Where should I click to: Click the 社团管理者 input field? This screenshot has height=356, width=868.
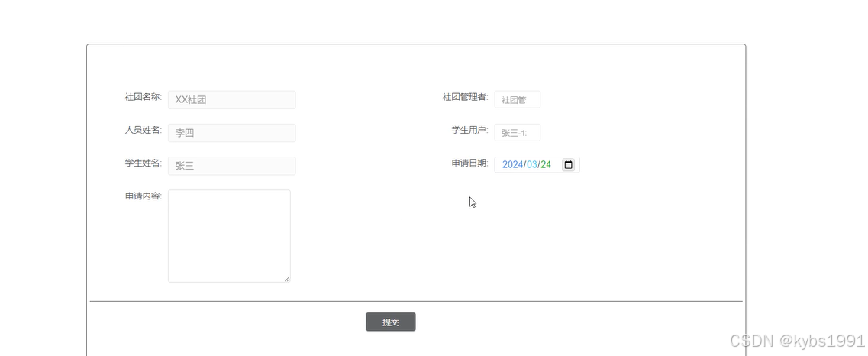(x=517, y=99)
